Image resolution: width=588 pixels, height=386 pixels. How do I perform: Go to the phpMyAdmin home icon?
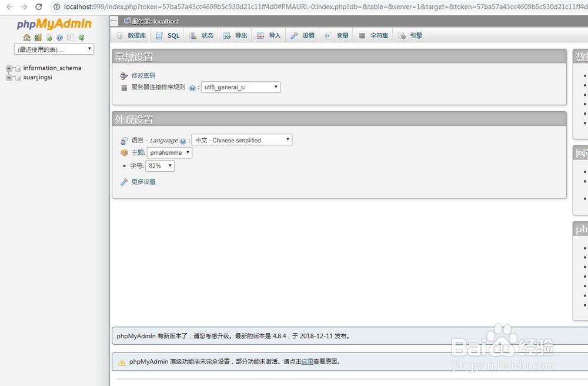click(26, 38)
